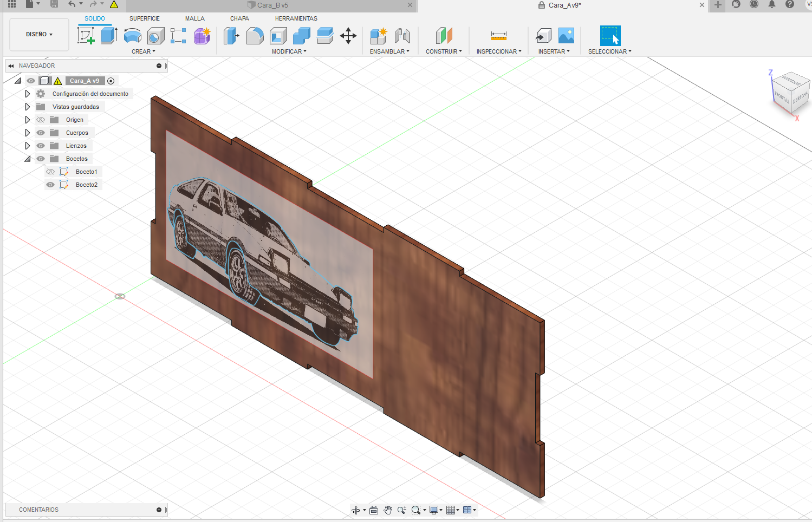812x522 pixels.
Task: Click the New Component icon
Action: click(x=378, y=36)
